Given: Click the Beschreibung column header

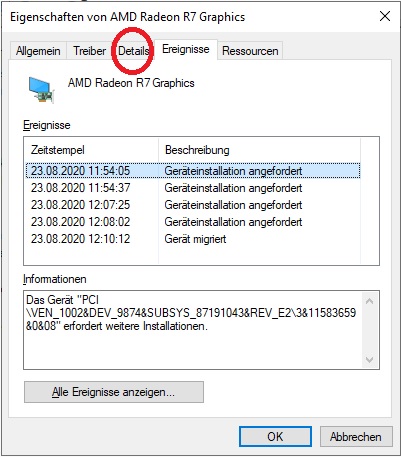Looking at the screenshot, I should click(x=259, y=150).
